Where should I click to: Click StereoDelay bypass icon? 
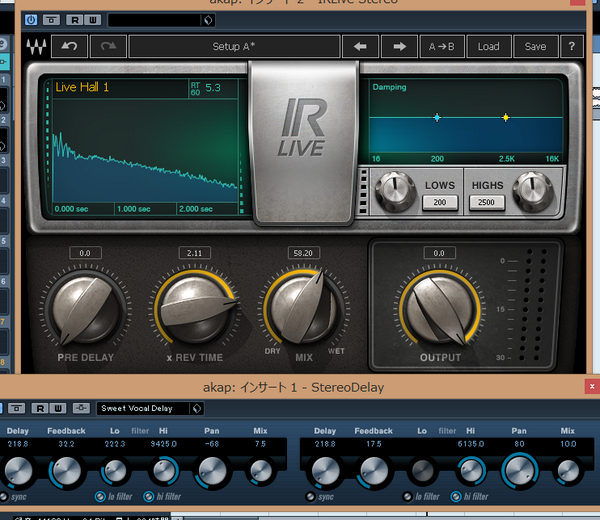tap(16, 408)
